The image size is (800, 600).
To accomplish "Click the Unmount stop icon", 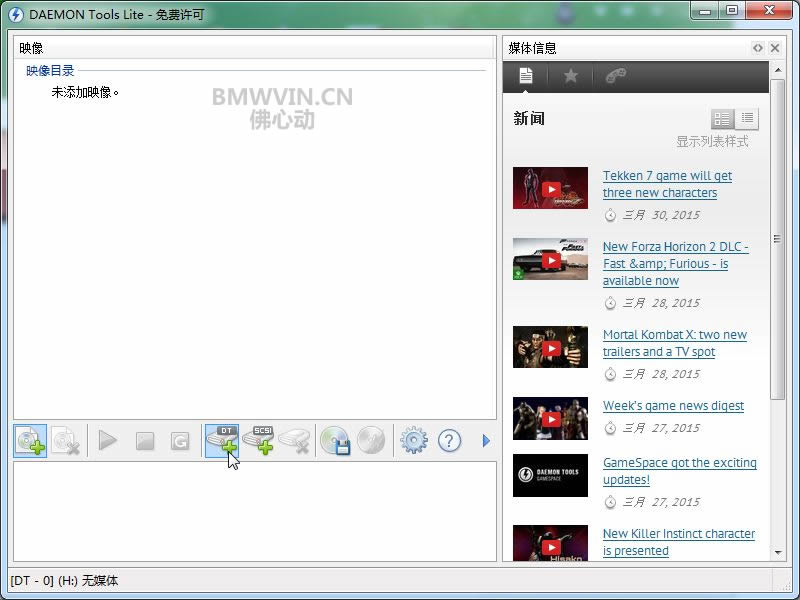I will [x=145, y=441].
